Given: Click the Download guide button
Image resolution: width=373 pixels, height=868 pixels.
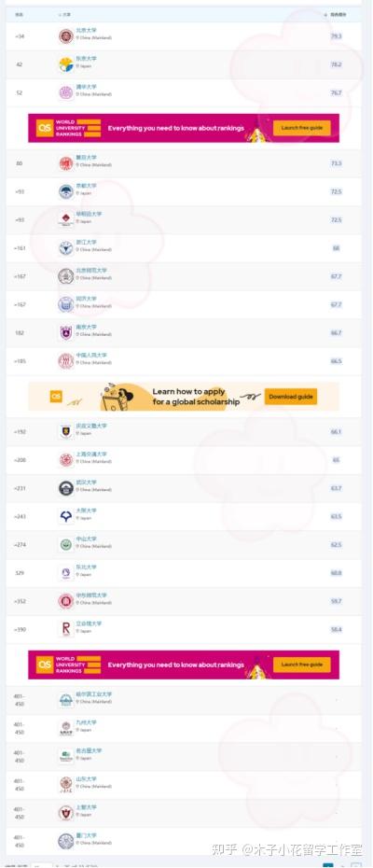Looking at the screenshot, I should (x=291, y=397).
